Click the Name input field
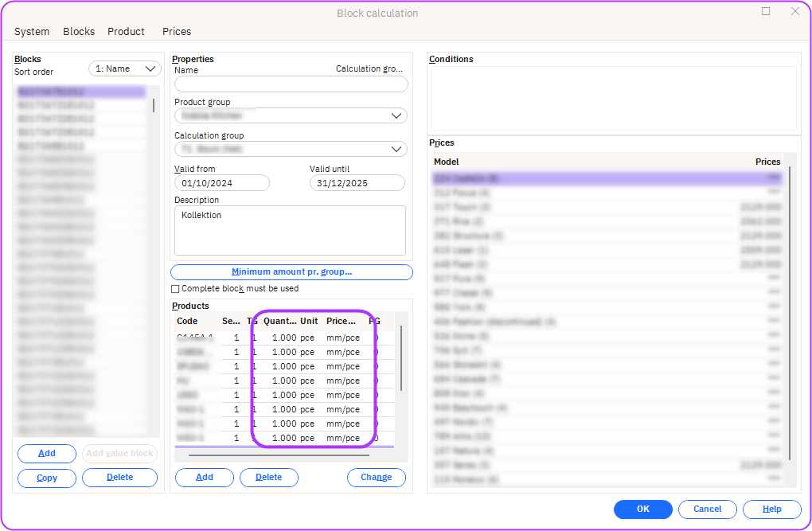Image resolution: width=812 pixels, height=531 pixels. pos(291,84)
